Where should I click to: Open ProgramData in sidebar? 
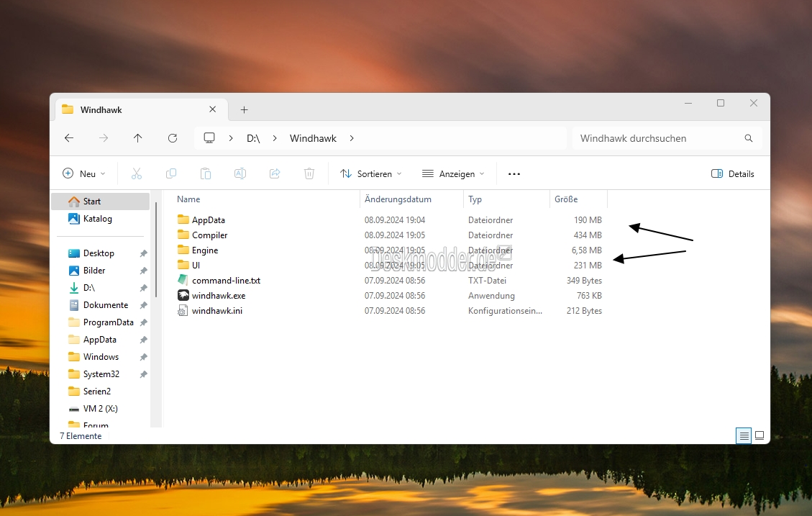pos(108,322)
